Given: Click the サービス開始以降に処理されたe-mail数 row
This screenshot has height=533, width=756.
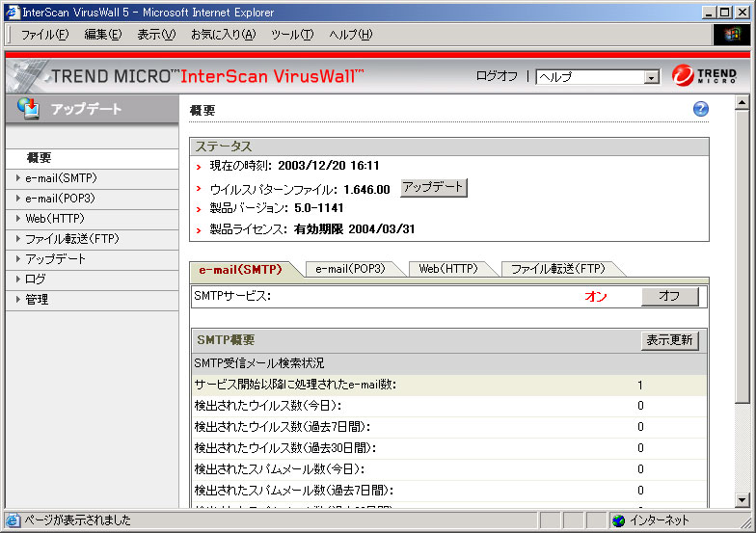Looking at the screenshot, I should (449, 386).
